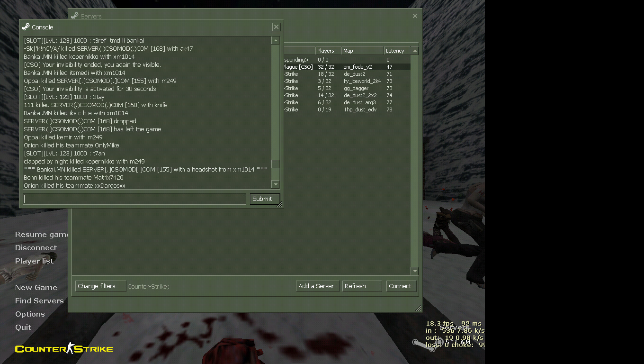Click the Console window resize grip
Image resolution: width=644 pixels, height=364 pixels.
280,204
